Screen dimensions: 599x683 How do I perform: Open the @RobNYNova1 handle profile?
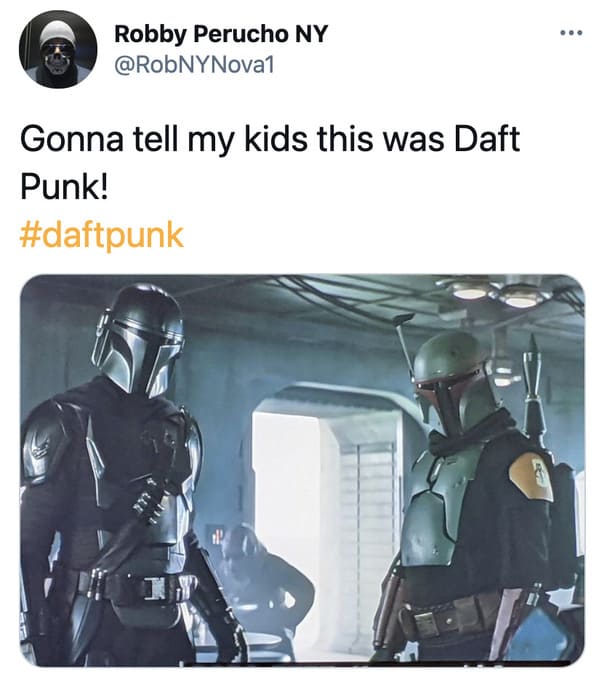(x=194, y=65)
